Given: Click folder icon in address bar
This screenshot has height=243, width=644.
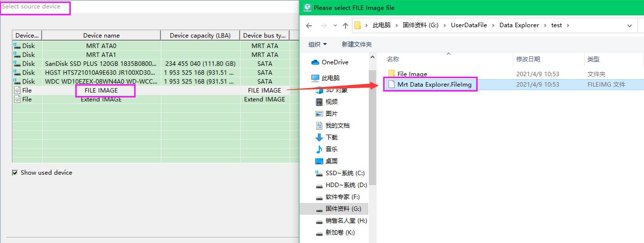Looking at the screenshot, I should (x=357, y=25).
